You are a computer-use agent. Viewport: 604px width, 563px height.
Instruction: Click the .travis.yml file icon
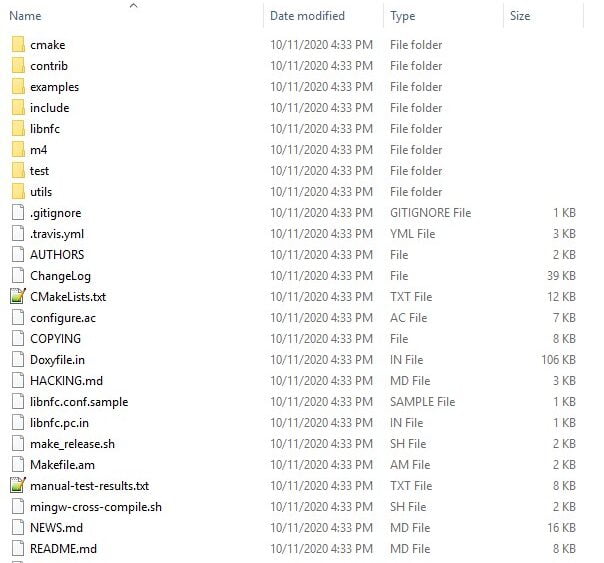pyautogui.click(x=18, y=234)
